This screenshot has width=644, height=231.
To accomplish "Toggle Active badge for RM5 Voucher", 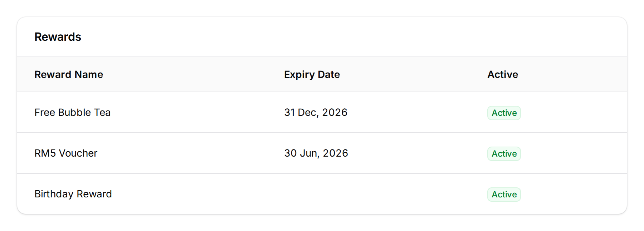I will [x=504, y=154].
